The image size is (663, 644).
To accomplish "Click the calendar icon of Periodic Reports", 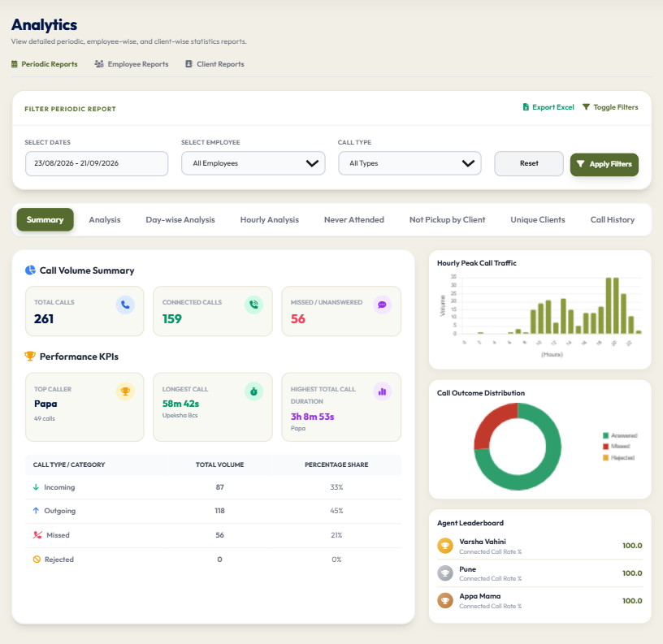I will point(15,64).
